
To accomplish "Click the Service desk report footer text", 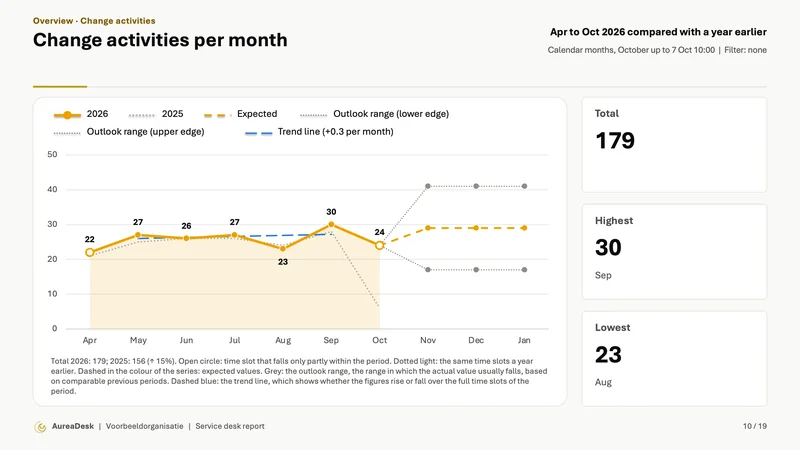I will (x=230, y=427).
